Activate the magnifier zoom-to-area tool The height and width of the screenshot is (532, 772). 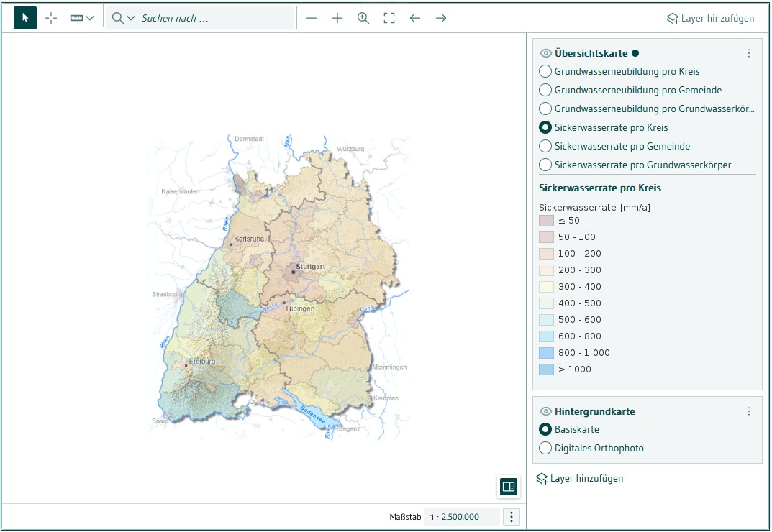[x=363, y=18]
